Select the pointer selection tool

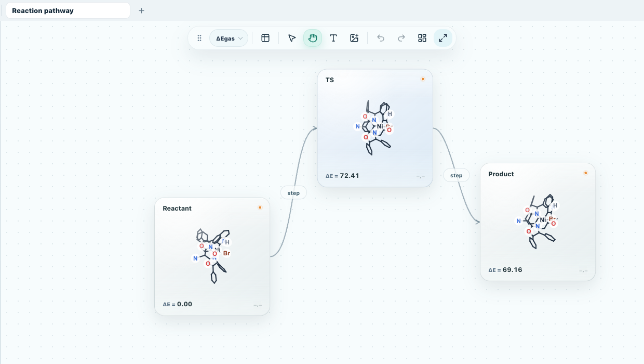292,38
